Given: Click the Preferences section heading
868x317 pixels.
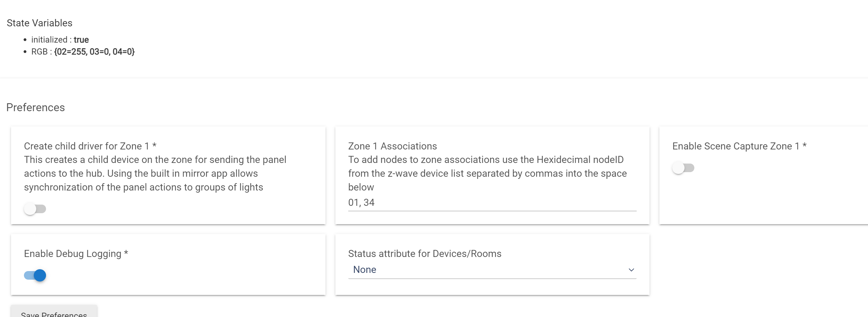Looking at the screenshot, I should [35, 107].
